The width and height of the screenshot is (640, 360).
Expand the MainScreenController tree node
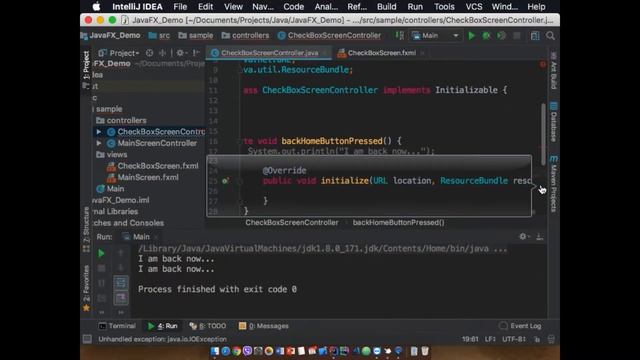99,143
